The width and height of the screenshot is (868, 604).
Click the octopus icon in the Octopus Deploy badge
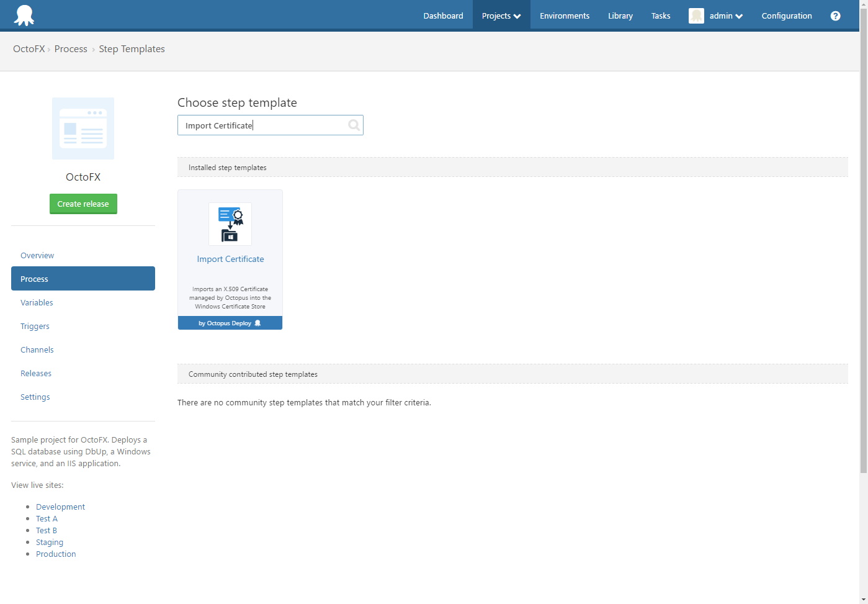tap(257, 323)
